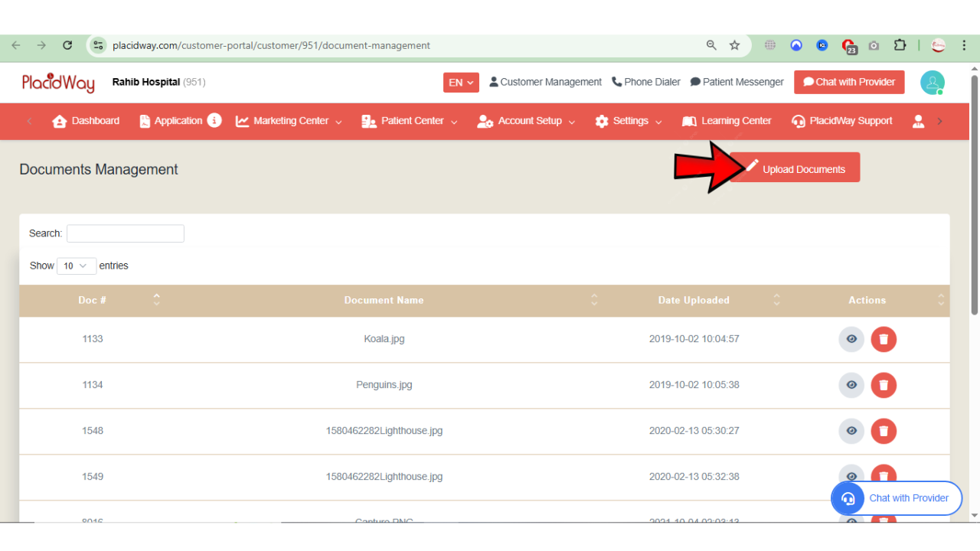Preview Penguins.jpg with the eye icon
The height and width of the screenshot is (551, 980).
[x=851, y=385]
